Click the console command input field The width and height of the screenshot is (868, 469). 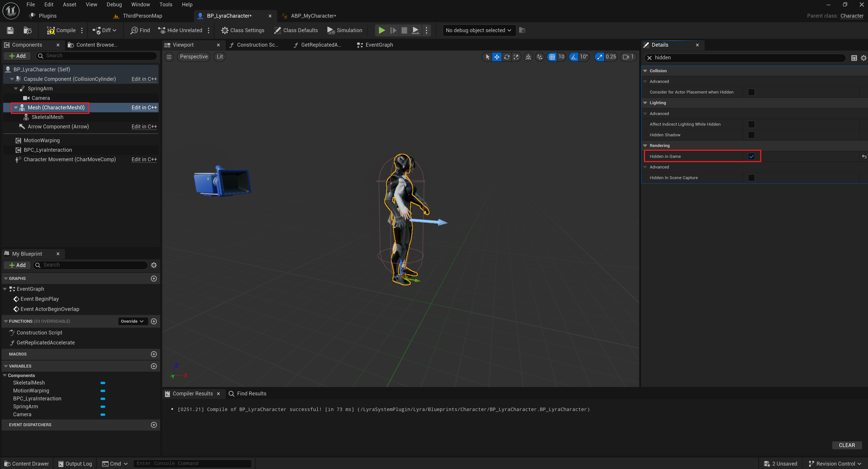(x=192, y=463)
